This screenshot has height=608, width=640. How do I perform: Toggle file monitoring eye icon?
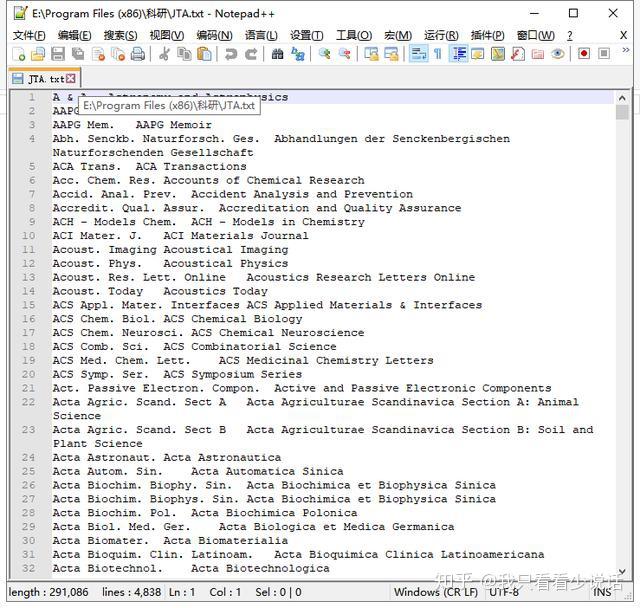(x=558, y=54)
